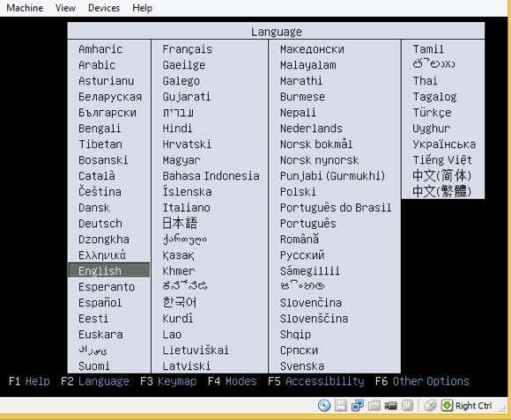511x420 pixels.
Task: Open the Machine menu
Action: point(25,8)
